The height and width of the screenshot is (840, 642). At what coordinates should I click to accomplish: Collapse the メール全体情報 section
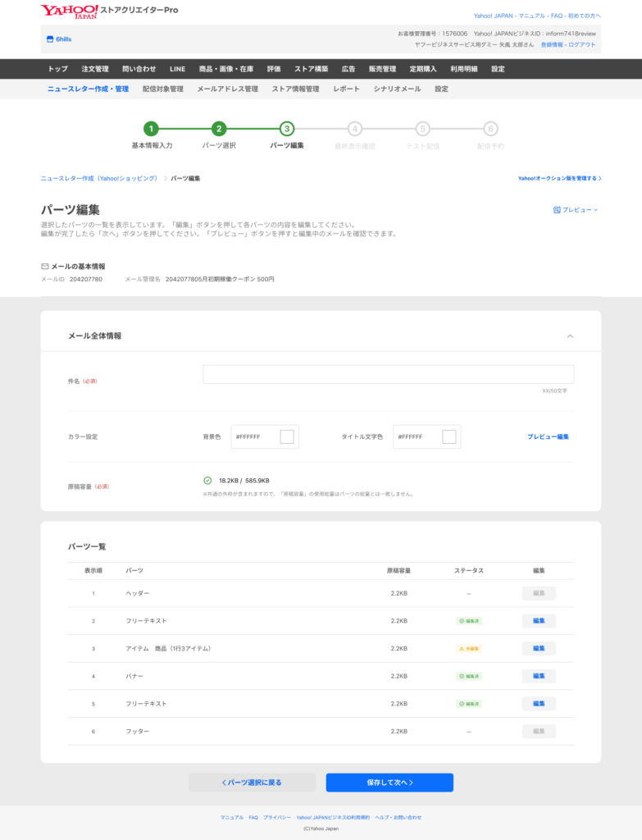(x=570, y=336)
